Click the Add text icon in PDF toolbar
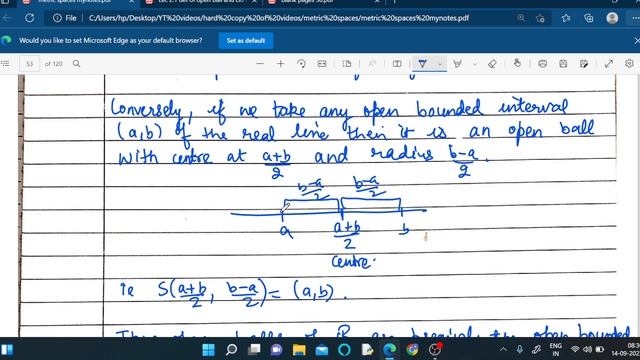 point(397,64)
